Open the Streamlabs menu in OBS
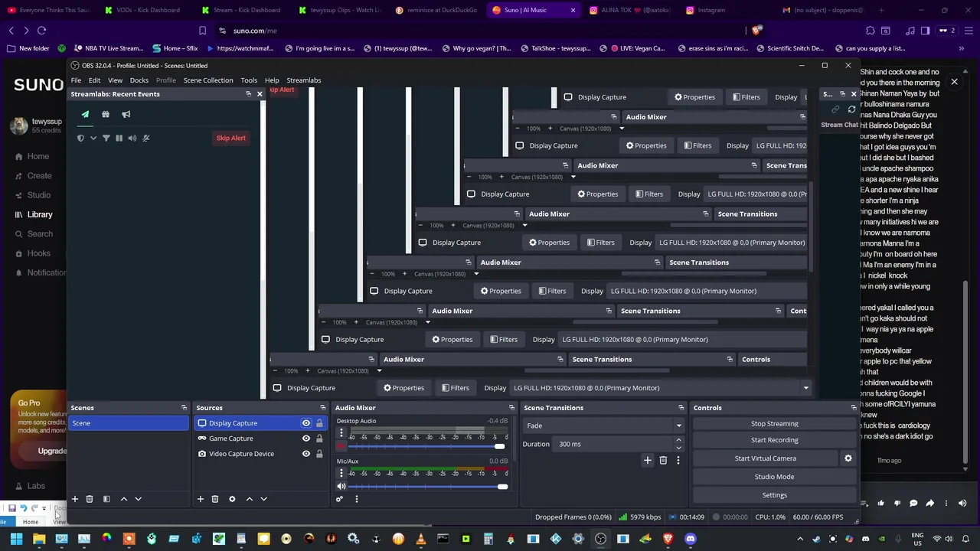This screenshot has width=980, height=551. click(303, 80)
